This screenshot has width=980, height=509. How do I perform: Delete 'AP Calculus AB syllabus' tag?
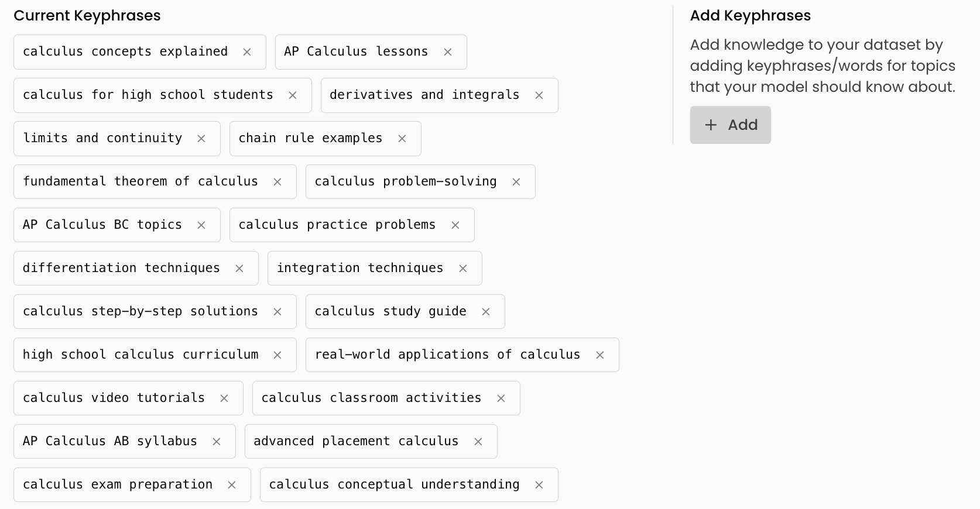pos(217,442)
